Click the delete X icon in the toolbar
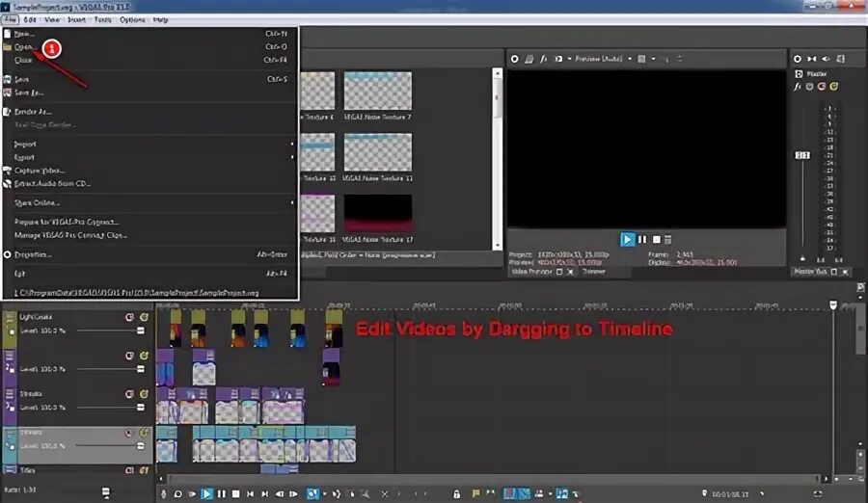 [x=385, y=493]
